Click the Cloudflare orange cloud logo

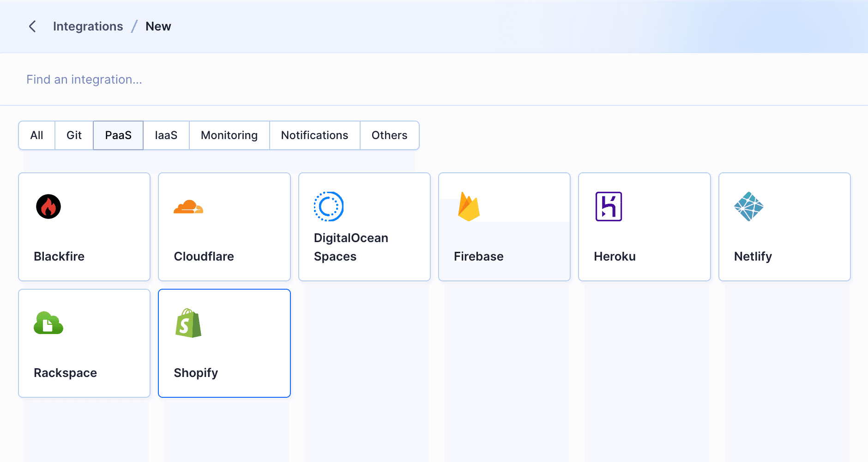pyautogui.click(x=188, y=207)
